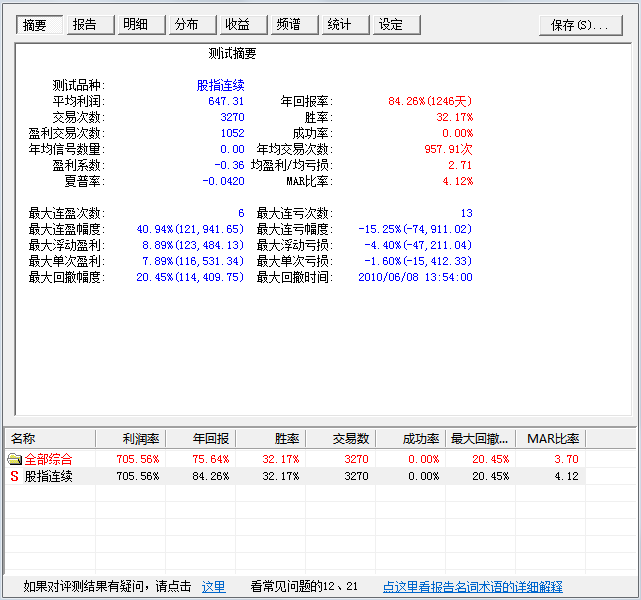Click the 2.71 average profit/loss value
This screenshot has height=600, width=641.
pyautogui.click(x=460, y=165)
